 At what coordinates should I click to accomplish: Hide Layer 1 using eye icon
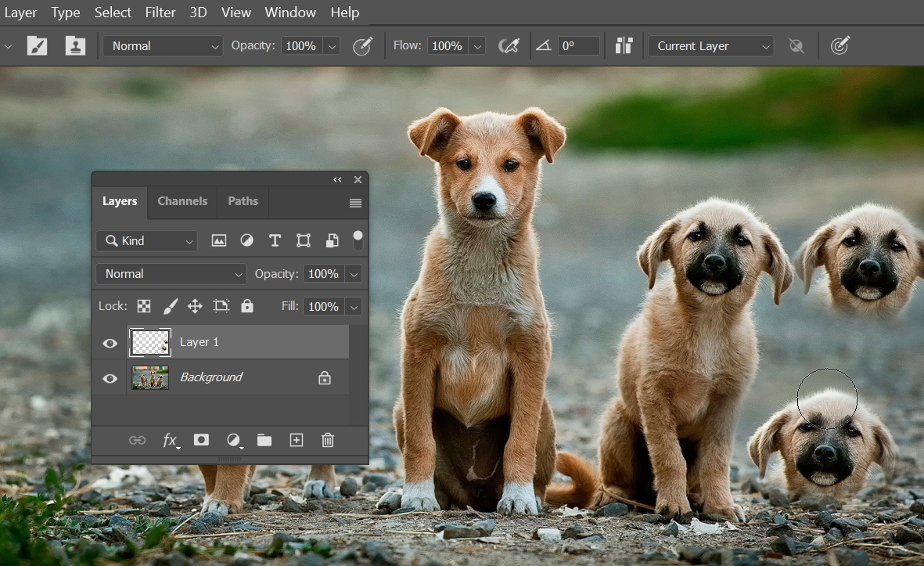point(110,343)
